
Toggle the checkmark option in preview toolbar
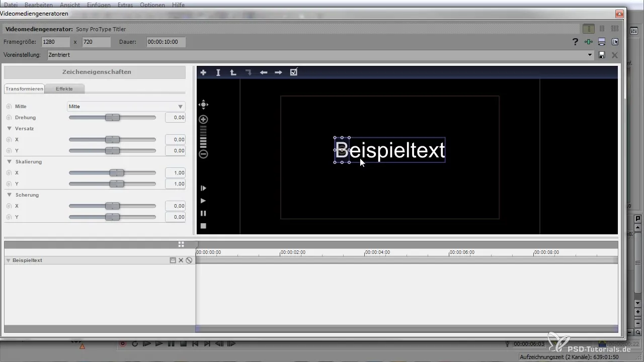294,72
